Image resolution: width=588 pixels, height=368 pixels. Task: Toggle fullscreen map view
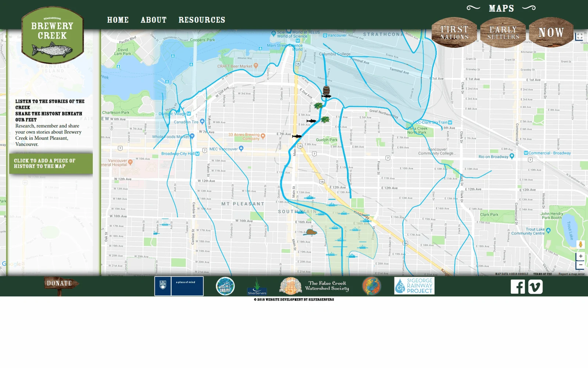click(580, 36)
